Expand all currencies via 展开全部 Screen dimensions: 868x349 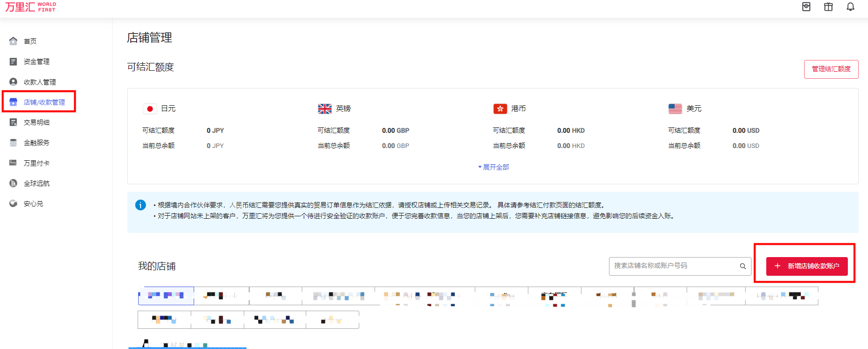click(493, 167)
